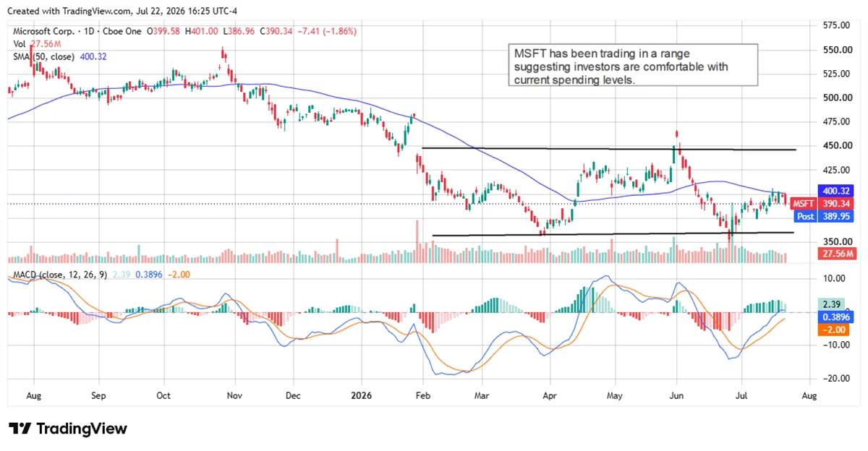The height and width of the screenshot is (451, 868).
Task: Click the Nov label on the time axis
Action: (x=234, y=396)
